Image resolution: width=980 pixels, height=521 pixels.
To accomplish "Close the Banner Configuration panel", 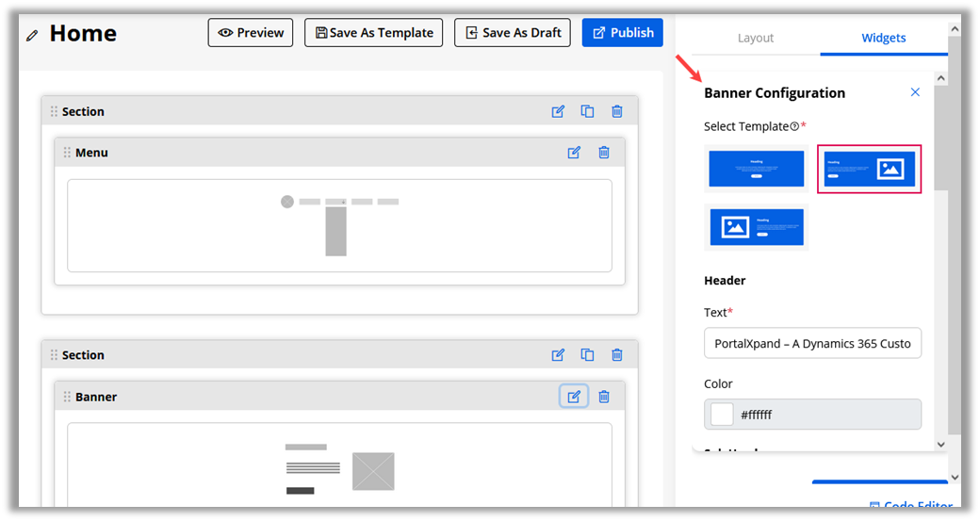I will (915, 92).
